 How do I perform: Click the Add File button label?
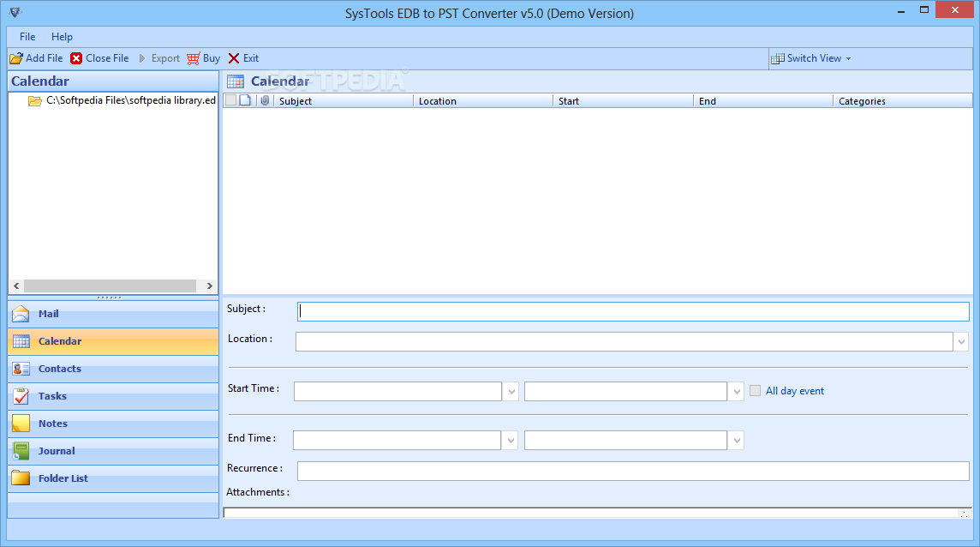(45, 58)
